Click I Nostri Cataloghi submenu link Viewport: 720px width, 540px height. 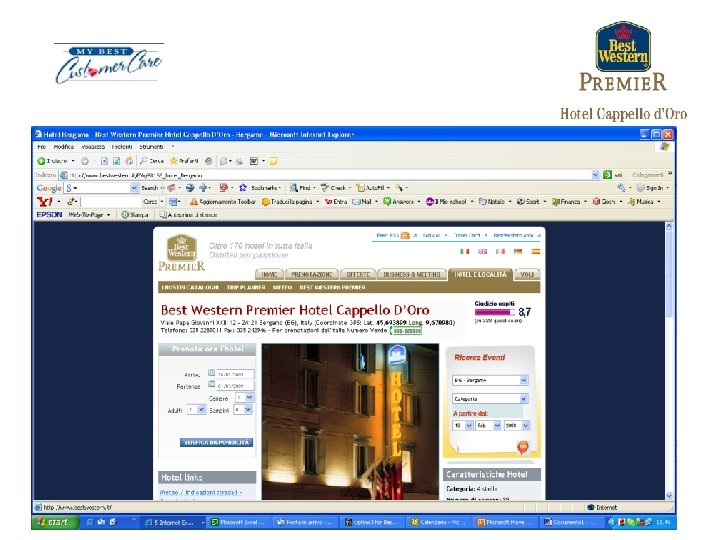[x=190, y=287]
